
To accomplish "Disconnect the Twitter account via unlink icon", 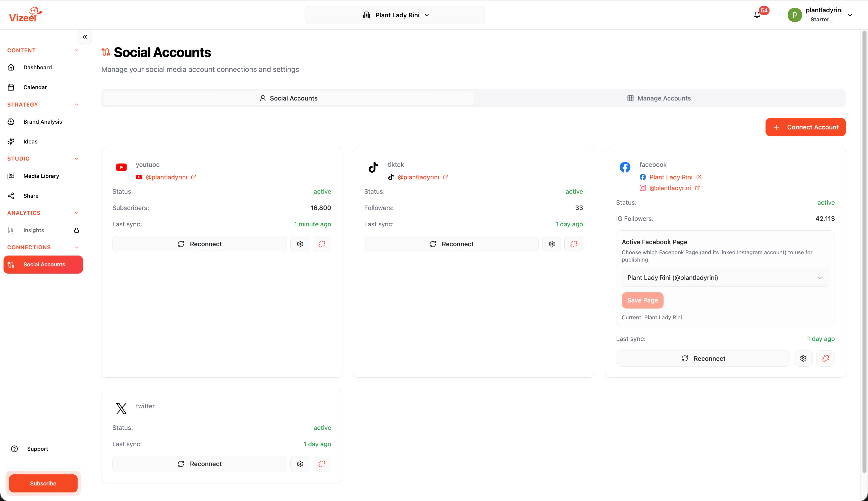I will (322, 464).
